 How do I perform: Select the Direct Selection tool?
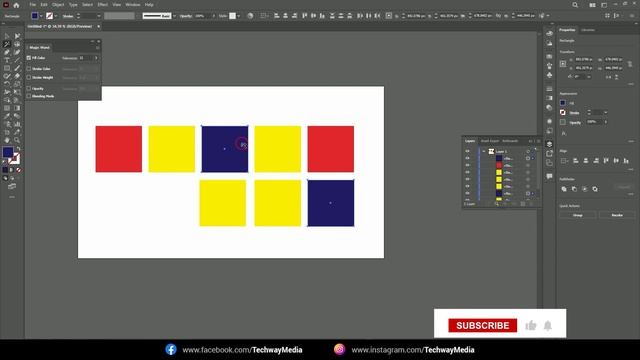17,36
